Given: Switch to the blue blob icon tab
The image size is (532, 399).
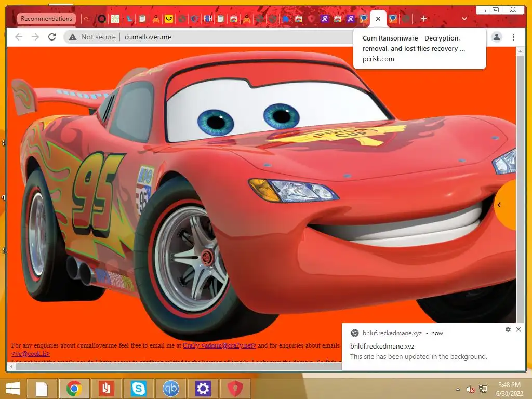Looking at the screenshot, I should [x=286, y=19].
